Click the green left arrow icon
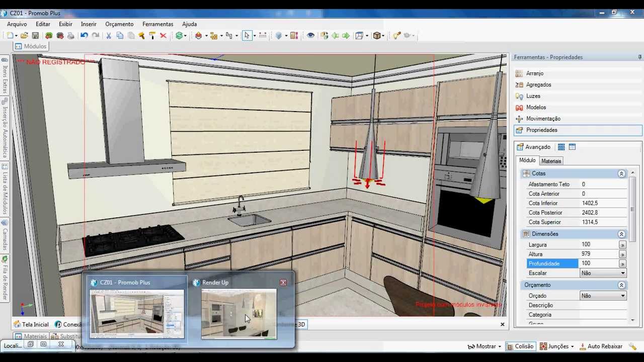 335,35
